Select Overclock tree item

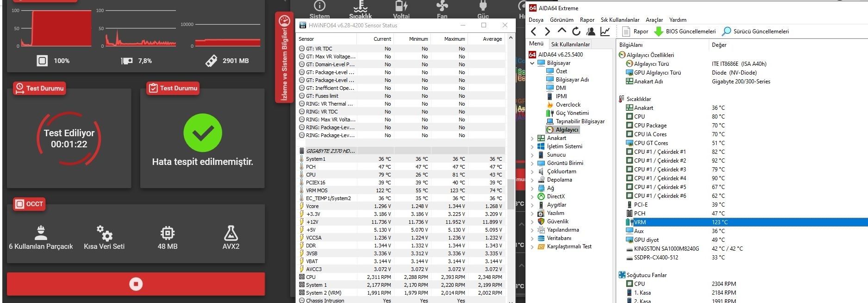click(x=568, y=105)
